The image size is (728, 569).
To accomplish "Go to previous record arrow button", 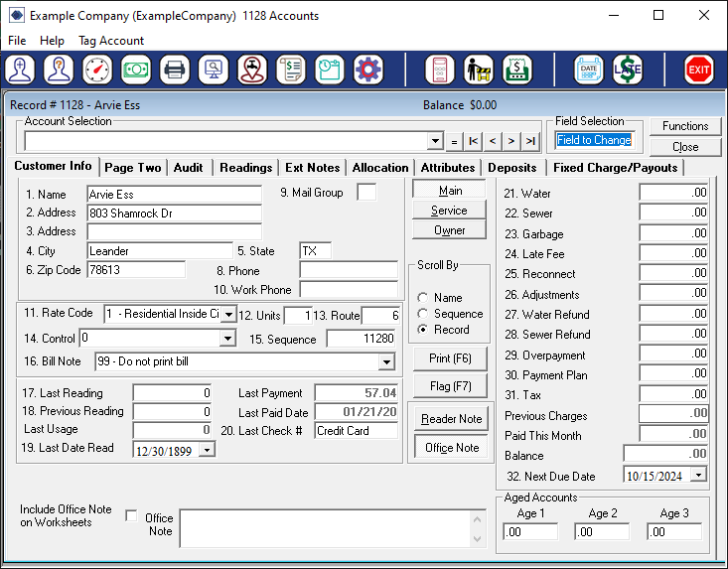I will (x=493, y=141).
